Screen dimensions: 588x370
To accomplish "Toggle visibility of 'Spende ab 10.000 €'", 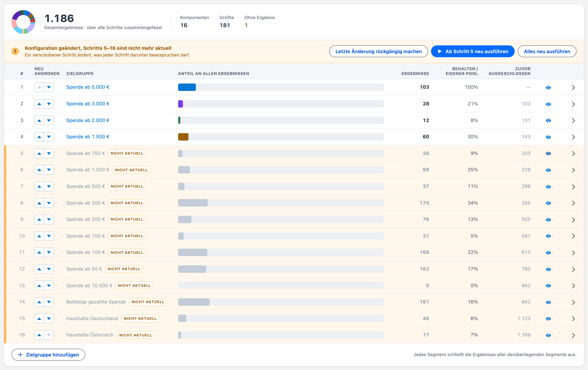I will [x=548, y=286].
